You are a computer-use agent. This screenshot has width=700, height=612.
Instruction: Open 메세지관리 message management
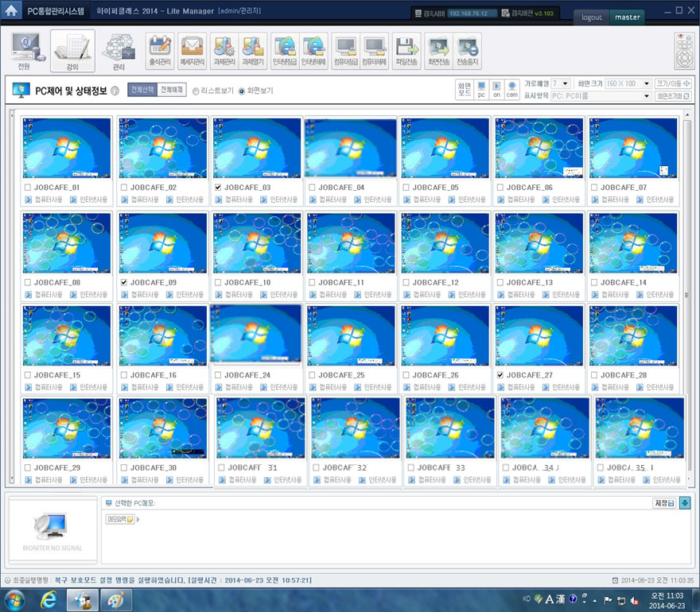(x=192, y=50)
